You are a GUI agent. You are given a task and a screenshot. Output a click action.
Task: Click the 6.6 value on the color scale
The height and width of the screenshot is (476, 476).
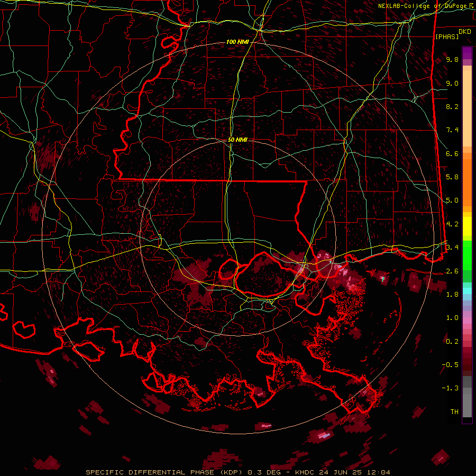[452, 153]
